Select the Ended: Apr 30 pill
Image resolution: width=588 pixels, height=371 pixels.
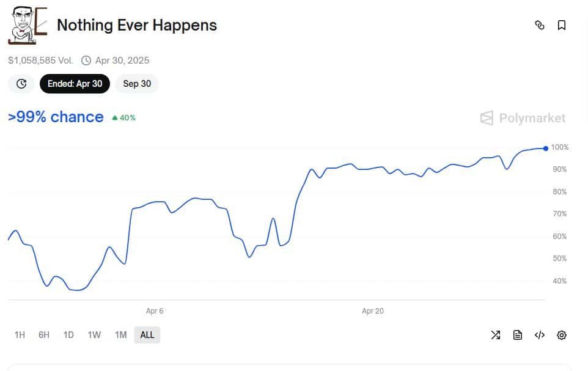[75, 84]
